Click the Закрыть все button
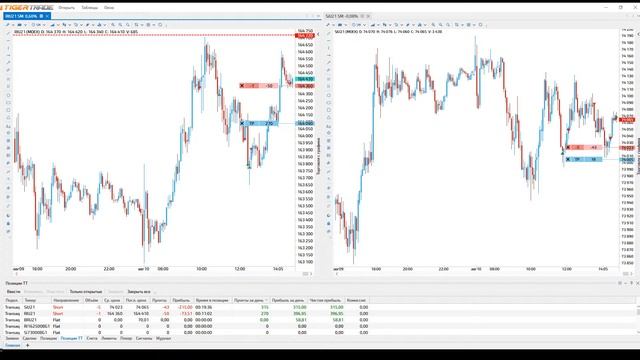The width and height of the screenshot is (640, 360). [139, 292]
